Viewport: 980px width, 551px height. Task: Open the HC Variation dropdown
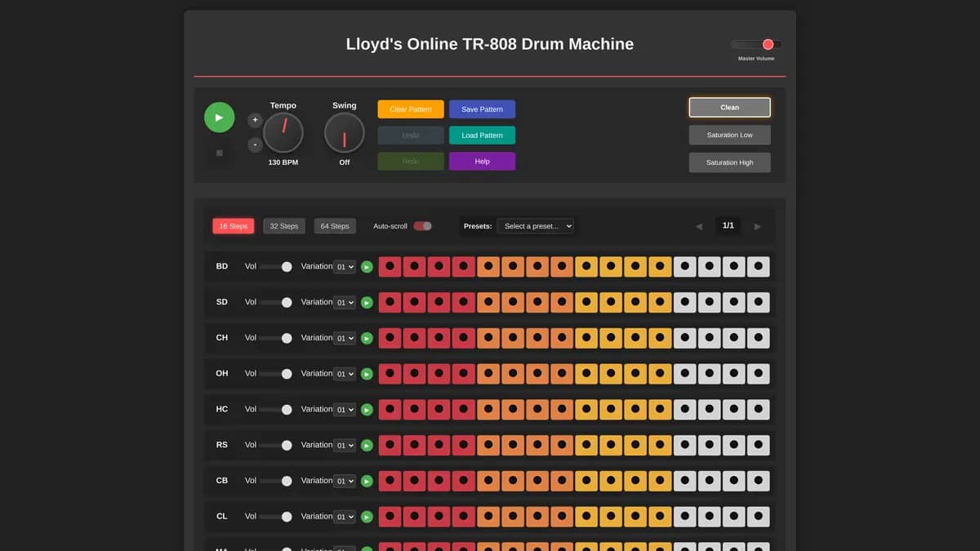click(x=345, y=410)
